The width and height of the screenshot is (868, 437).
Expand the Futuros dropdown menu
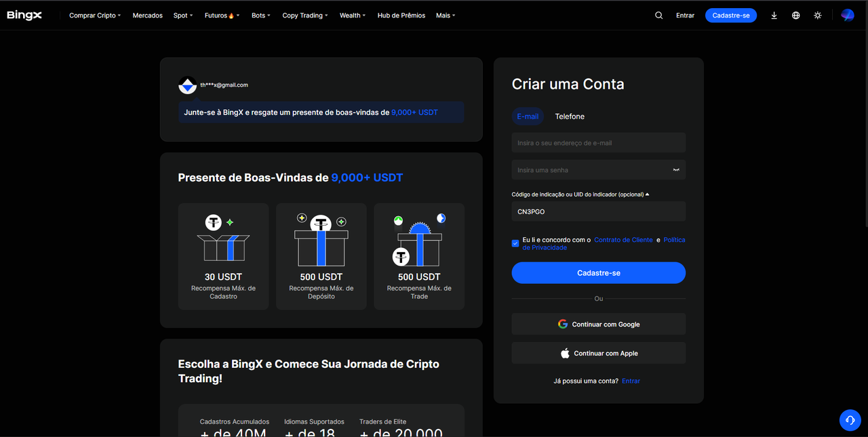click(x=222, y=15)
